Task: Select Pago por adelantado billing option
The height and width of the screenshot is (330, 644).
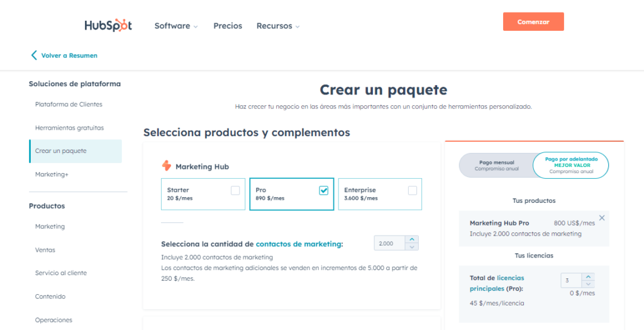Action: 571,166
